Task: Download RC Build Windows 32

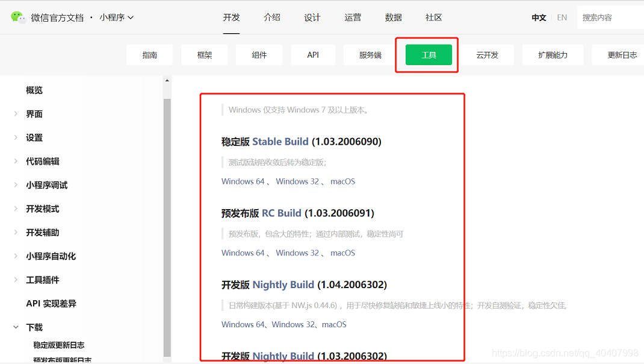Action: (x=297, y=253)
